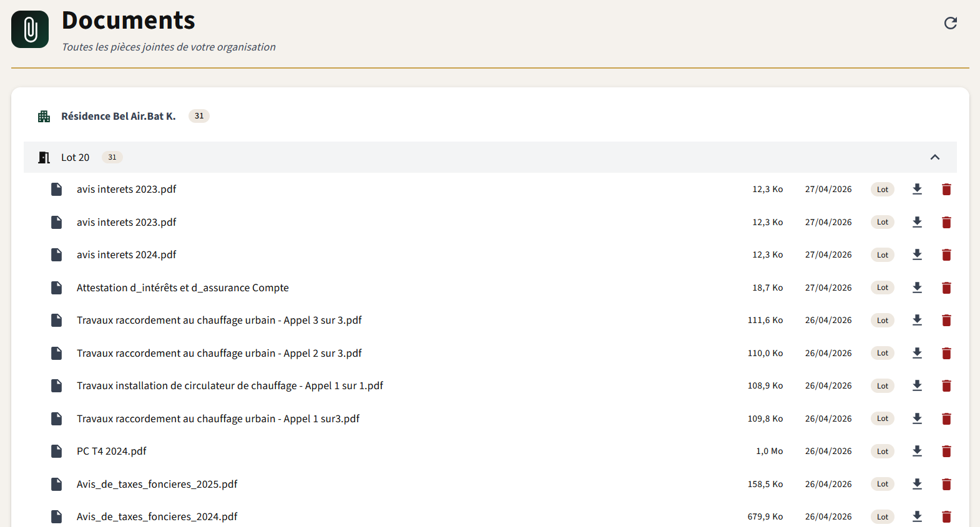980x527 pixels.
Task: Delete avis interets 2024.pdf
Action: tap(946, 254)
